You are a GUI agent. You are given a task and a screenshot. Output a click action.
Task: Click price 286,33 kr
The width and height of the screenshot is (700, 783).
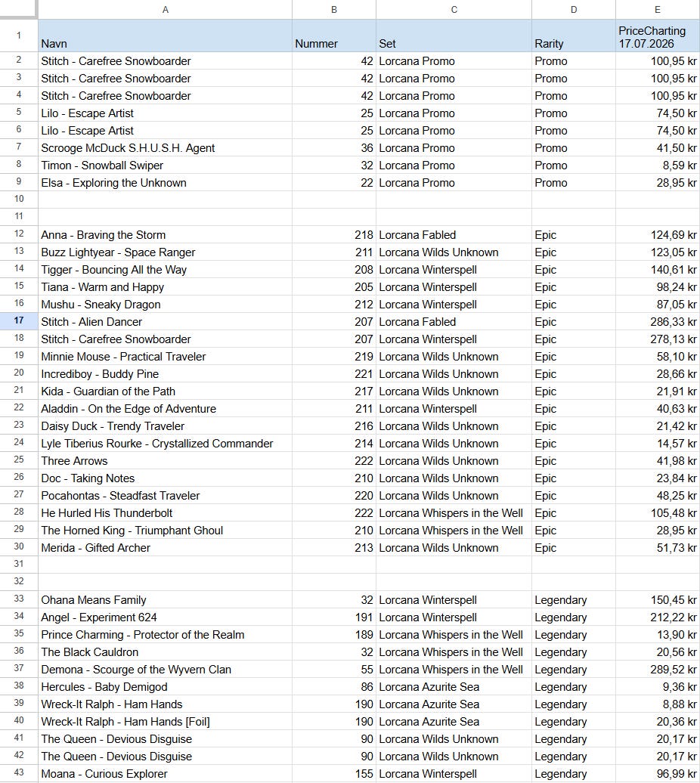[658, 322]
